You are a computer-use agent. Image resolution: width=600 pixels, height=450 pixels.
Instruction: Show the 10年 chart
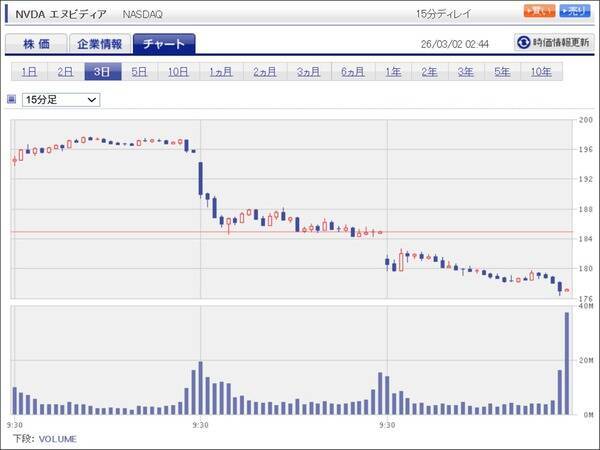(541, 72)
